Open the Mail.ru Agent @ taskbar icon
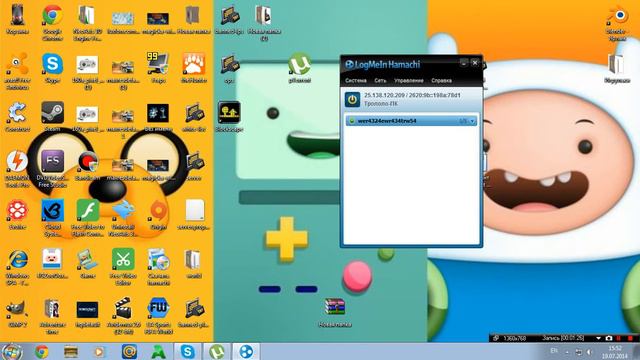Screen dimensions: 640x360 pos(129,351)
